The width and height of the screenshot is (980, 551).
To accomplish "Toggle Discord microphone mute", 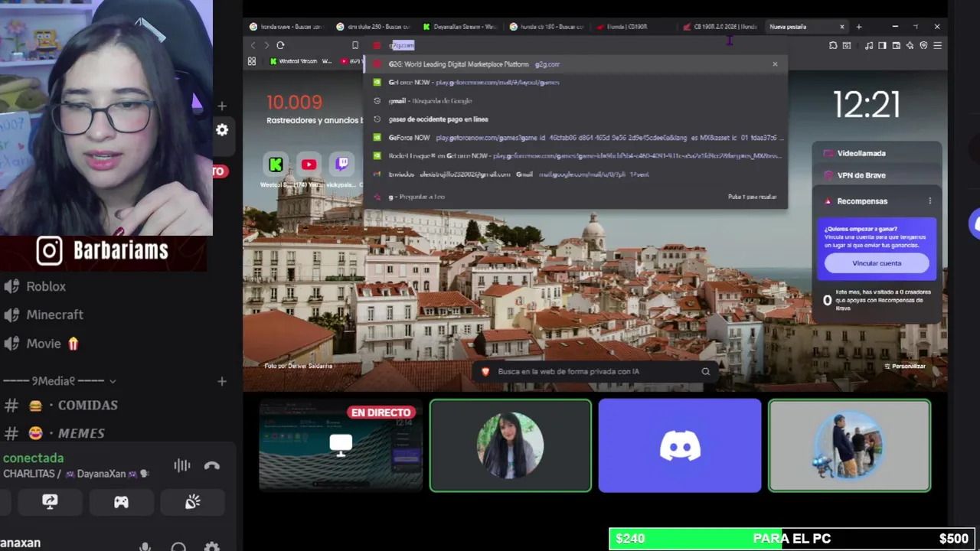I will click(x=145, y=546).
